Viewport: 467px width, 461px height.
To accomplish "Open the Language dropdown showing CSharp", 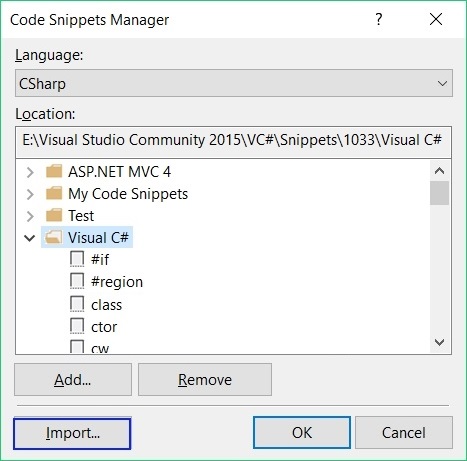I will click(234, 83).
